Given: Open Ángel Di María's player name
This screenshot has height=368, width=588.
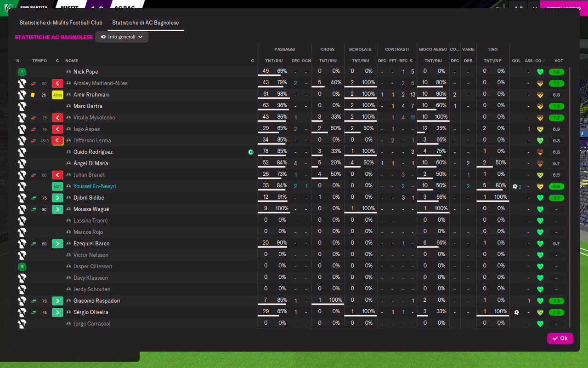Looking at the screenshot, I should pyautogui.click(x=91, y=163).
